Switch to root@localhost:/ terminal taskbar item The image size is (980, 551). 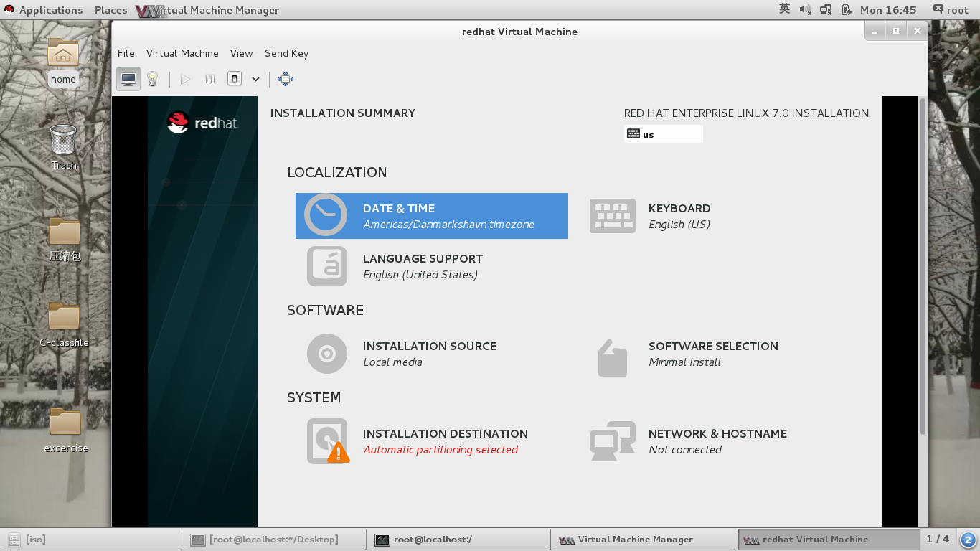pyautogui.click(x=461, y=540)
